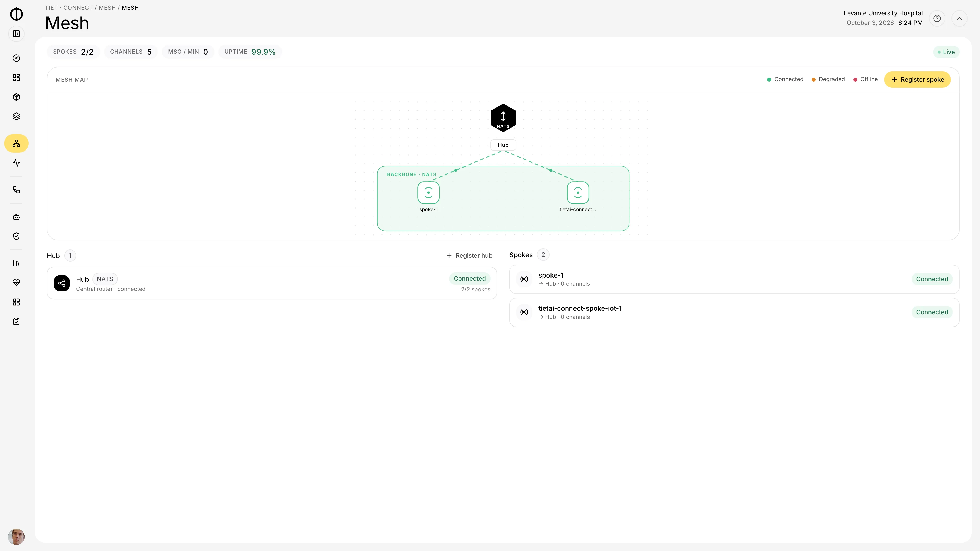Click the UPTIME 99.9% stat pill

(250, 52)
